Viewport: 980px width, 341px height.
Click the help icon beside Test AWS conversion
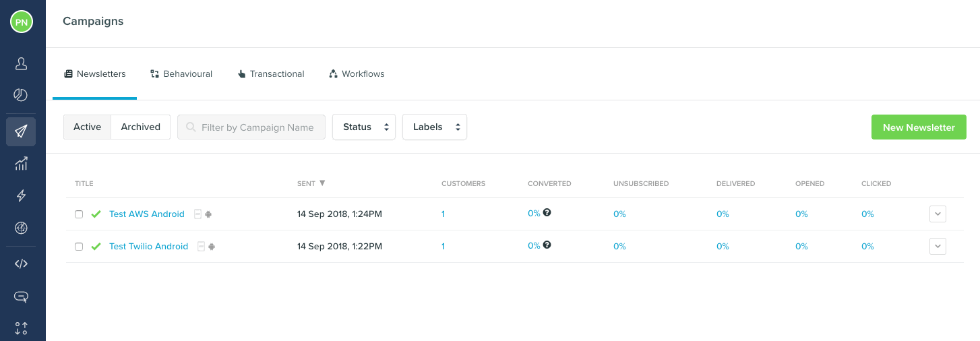pyautogui.click(x=547, y=213)
